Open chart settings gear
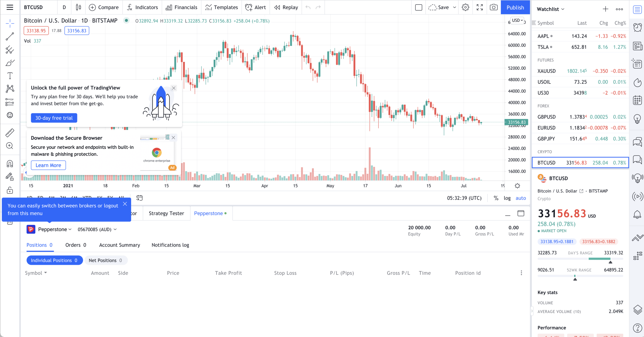The image size is (644, 337). click(x=465, y=7)
